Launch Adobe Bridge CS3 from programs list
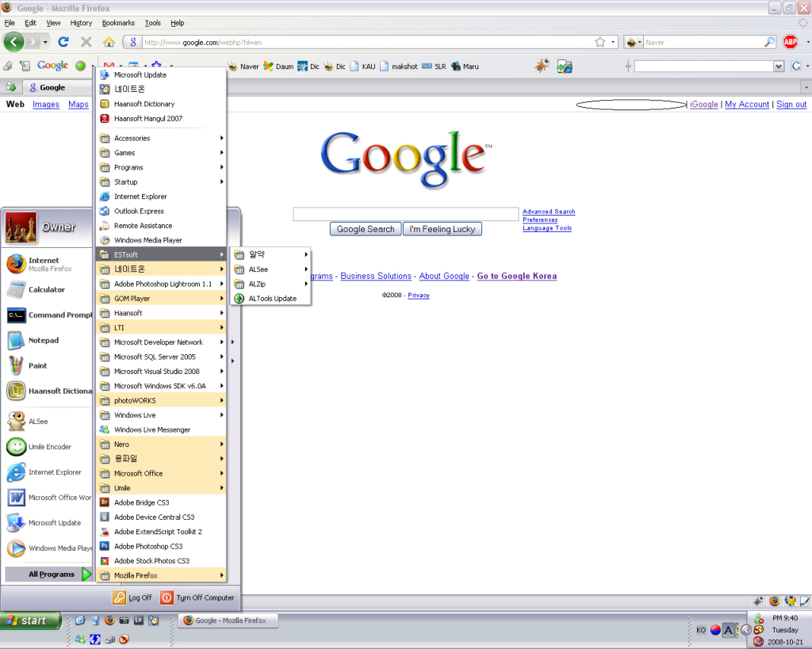The width and height of the screenshot is (812, 649). (x=161, y=502)
